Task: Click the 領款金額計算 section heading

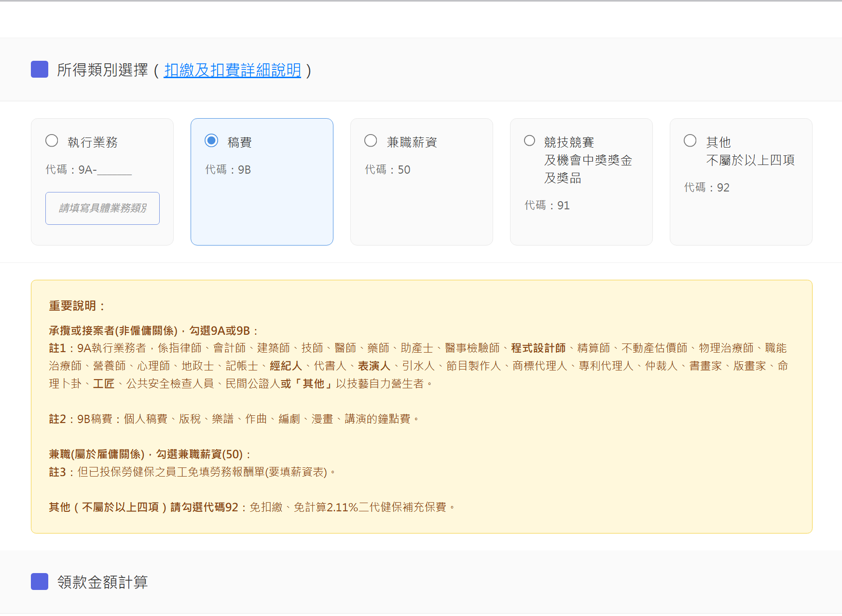Action: (103, 582)
